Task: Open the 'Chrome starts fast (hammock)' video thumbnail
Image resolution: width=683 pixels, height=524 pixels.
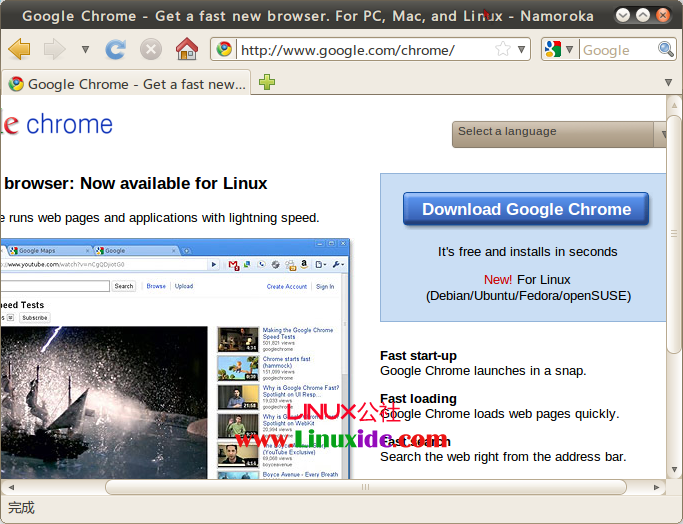Action: pyautogui.click(x=238, y=368)
